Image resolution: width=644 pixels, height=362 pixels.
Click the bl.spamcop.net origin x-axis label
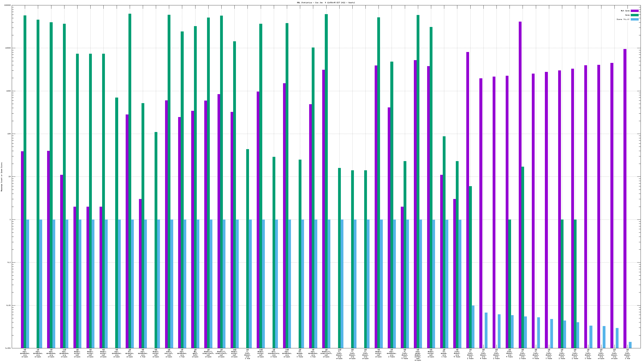coord(130,353)
